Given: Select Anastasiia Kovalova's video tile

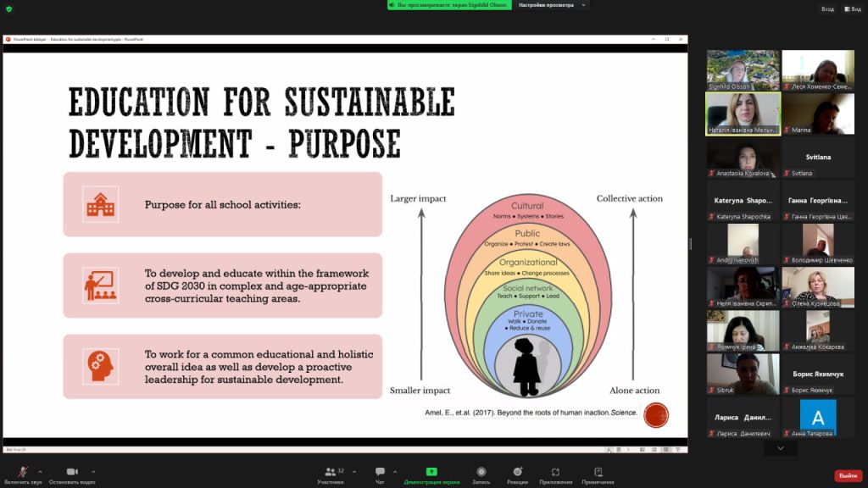Looking at the screenshot, I should (743, 158).
